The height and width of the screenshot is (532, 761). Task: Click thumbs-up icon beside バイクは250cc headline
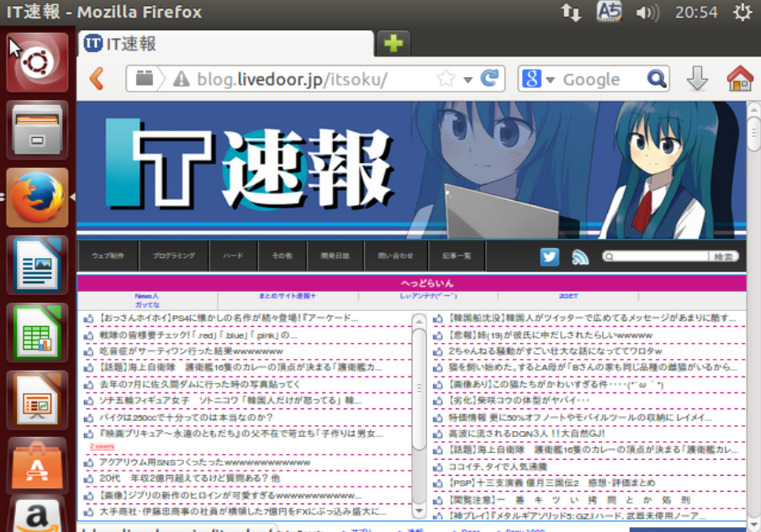pos(88,418)
